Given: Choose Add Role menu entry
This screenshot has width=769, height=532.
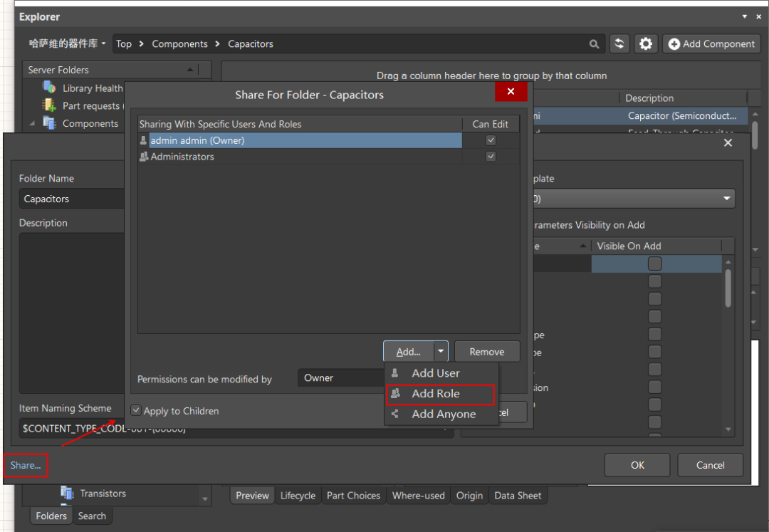Looking at the screenshot, I should (x=441, y=394).
